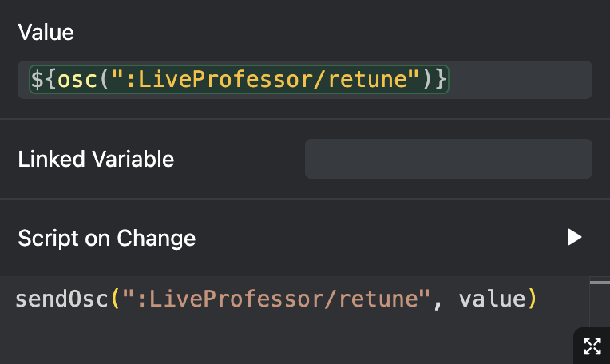The height and width of the screenshot is (364, 610).
Task: Click the "Value" label
Action: (x=46, y=33)
